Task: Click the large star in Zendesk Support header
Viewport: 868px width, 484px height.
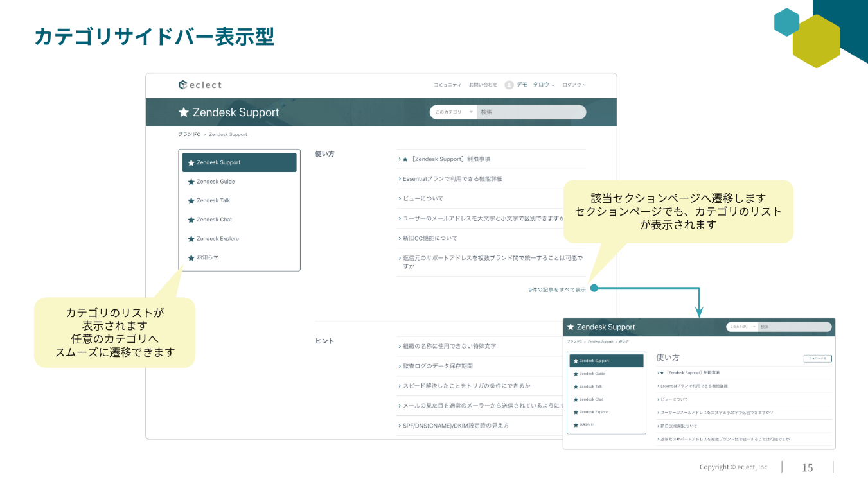Action: pos(184,112)
